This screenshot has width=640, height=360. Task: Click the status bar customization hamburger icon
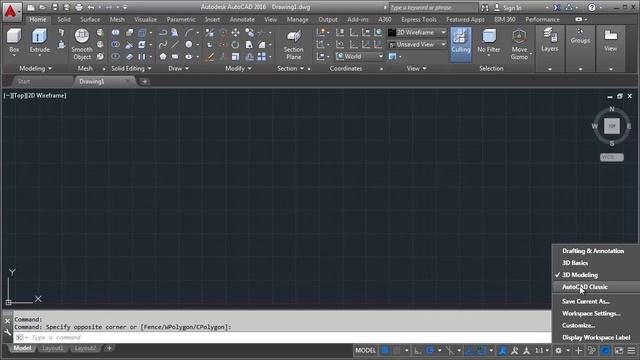coord(631,351)
